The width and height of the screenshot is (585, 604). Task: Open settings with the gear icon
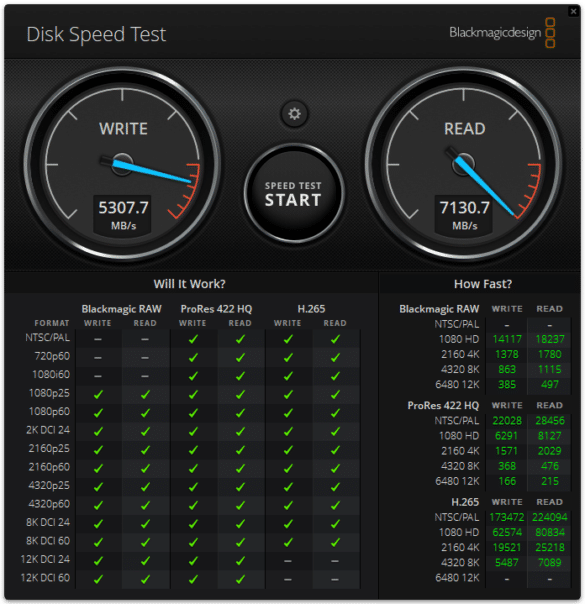point(294,114)
